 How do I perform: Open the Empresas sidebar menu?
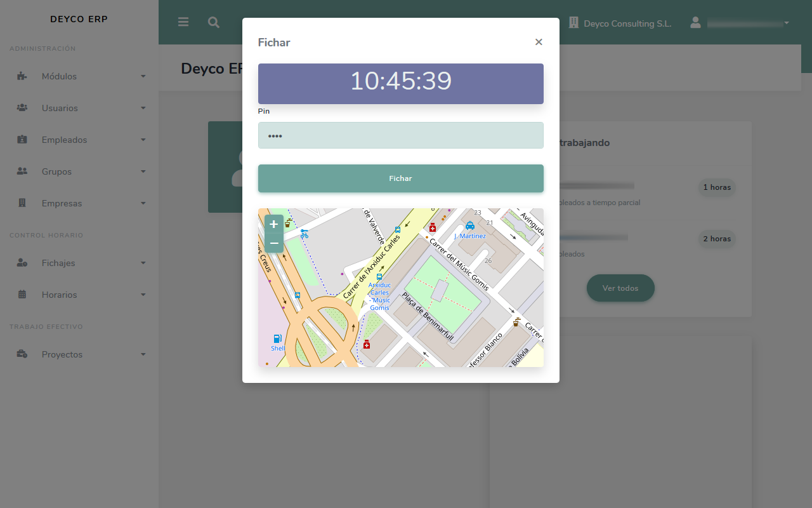tap(79, 203)
